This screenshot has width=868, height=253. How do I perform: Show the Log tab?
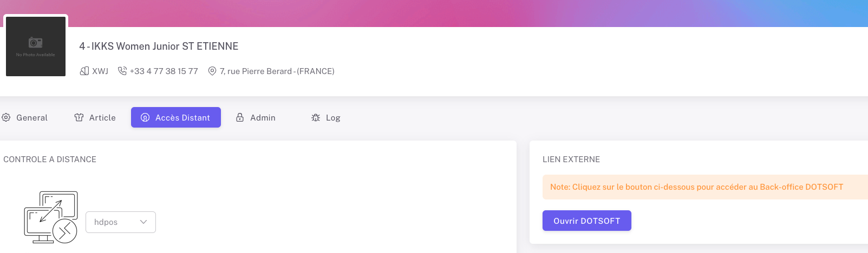tap(333, 118)
